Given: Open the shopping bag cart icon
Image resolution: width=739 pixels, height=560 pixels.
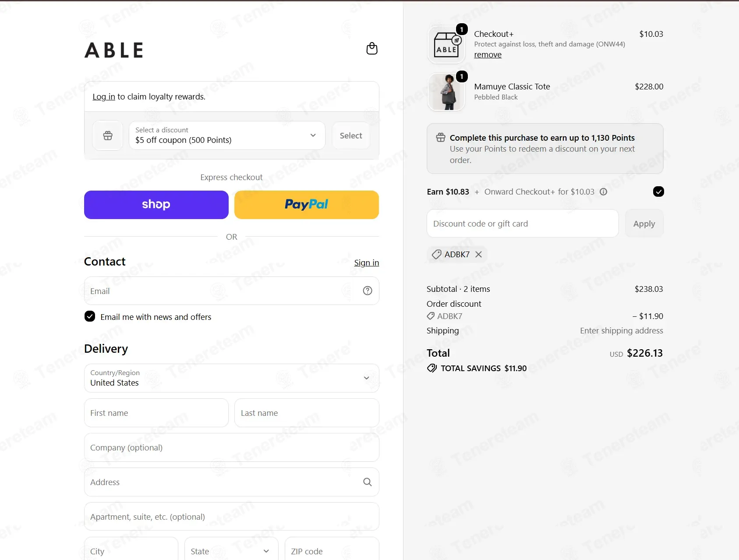Looking at the screenshot, I should [372, 49].
